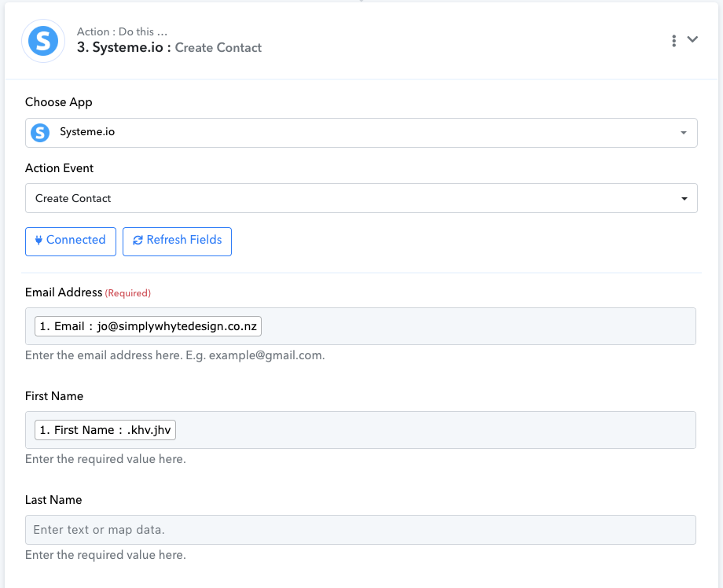
Task: Click the 'Action Event' label
Action: [x=59, y=168]
